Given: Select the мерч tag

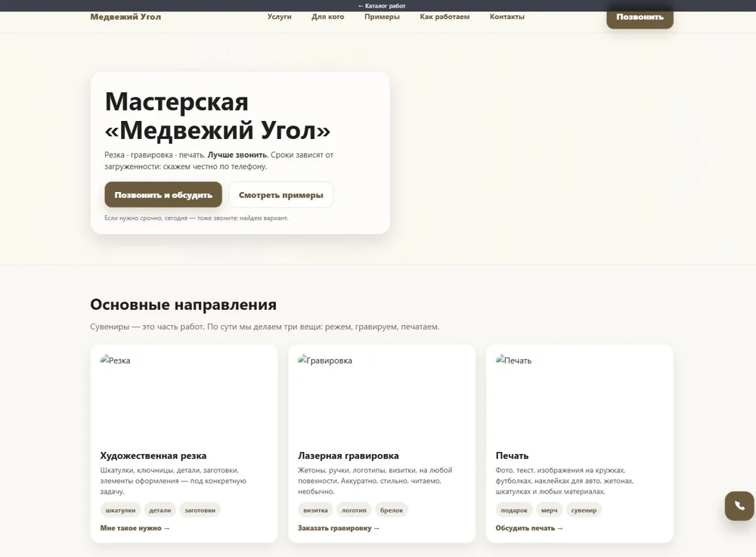Looking at the screenshot, I should (x=549, y=510).
